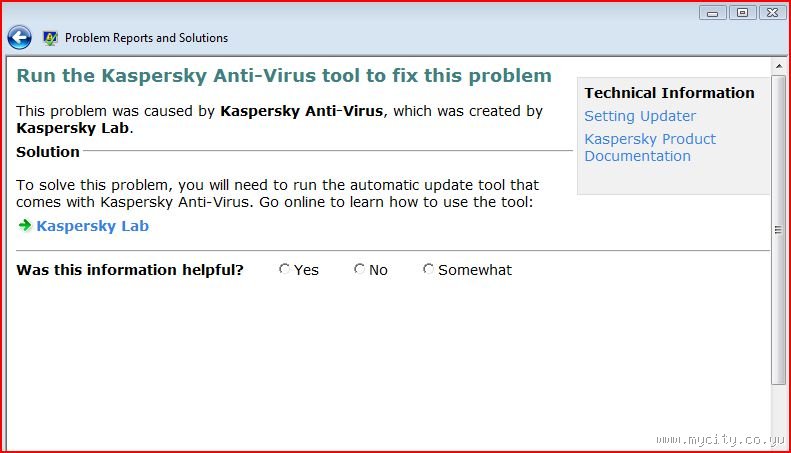This screenshot has width=791, height=453.
Task: Click the Problem Reports and Solutions title text
Action: coord(146,38)
